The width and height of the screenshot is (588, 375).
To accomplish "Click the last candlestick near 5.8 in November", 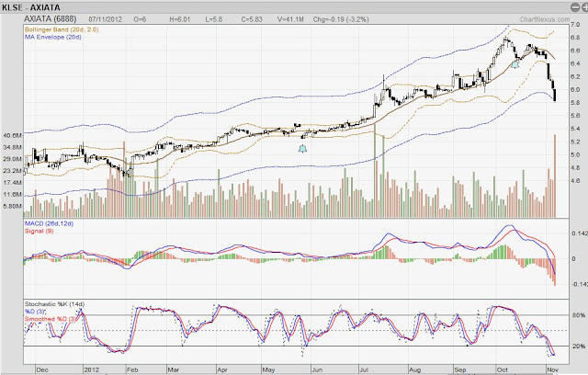I will pos(555,96).
